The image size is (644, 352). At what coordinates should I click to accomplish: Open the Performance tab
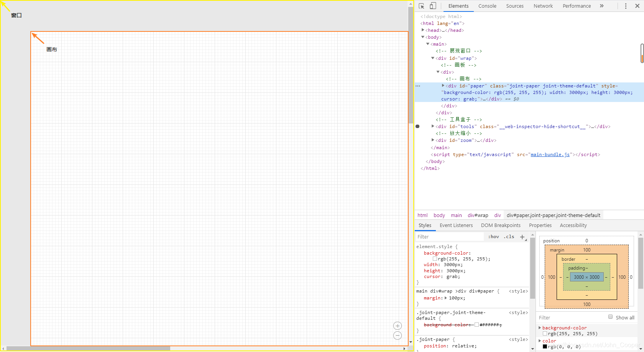[577, 6]
